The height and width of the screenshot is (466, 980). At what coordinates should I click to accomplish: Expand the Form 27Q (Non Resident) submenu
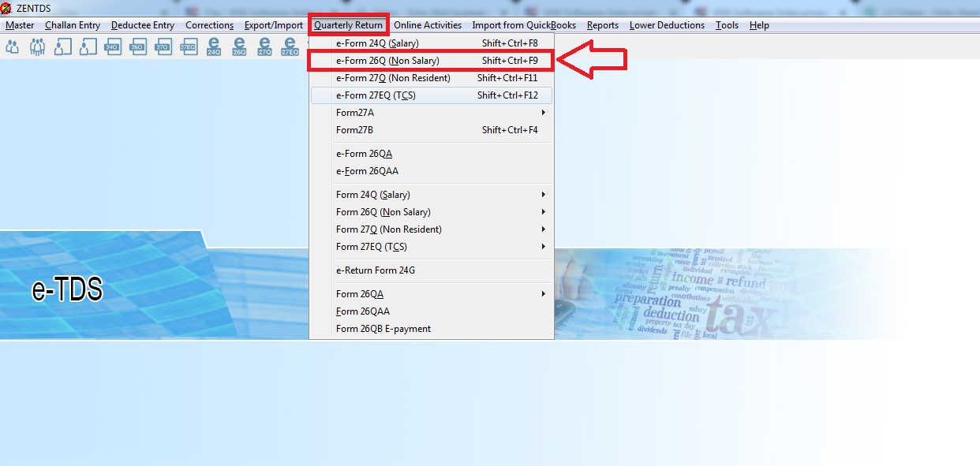(432, 229)
